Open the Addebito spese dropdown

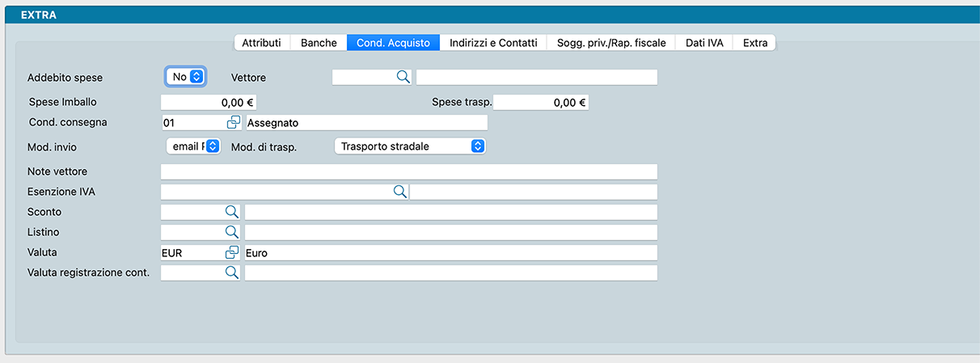[x=186, y=77]
